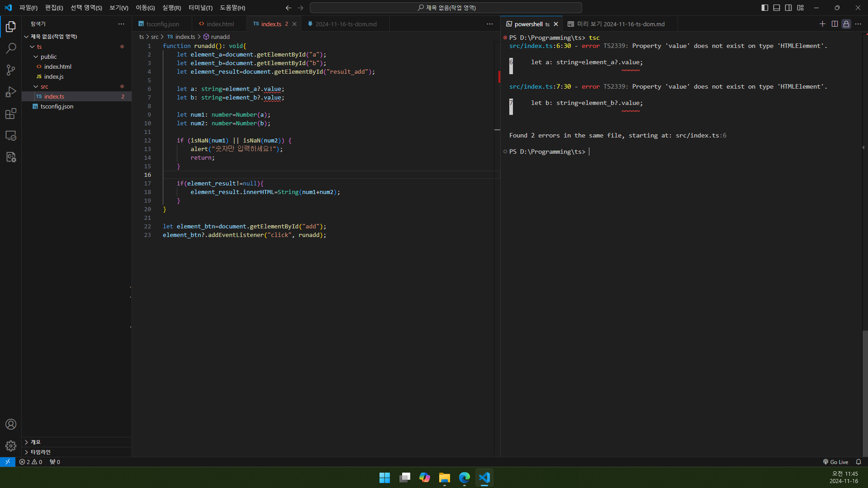This screenshot has width=868, height=488.
Task: Open the File menu
Action: [28, 8]
